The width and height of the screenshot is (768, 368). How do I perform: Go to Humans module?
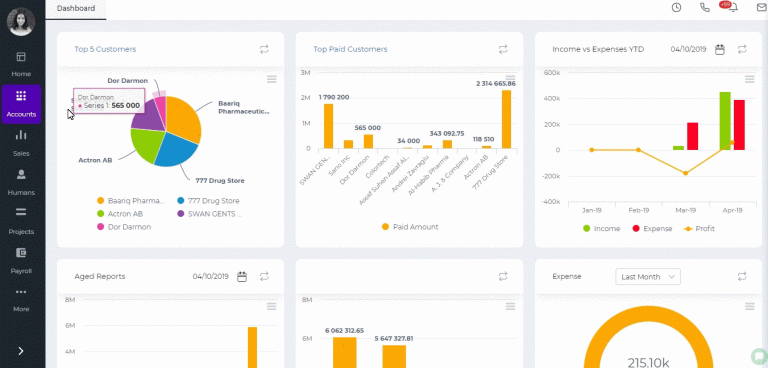pos(21,182)
